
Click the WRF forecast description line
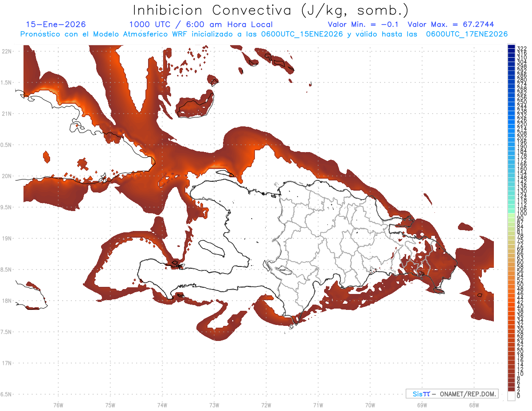(264, 34)
